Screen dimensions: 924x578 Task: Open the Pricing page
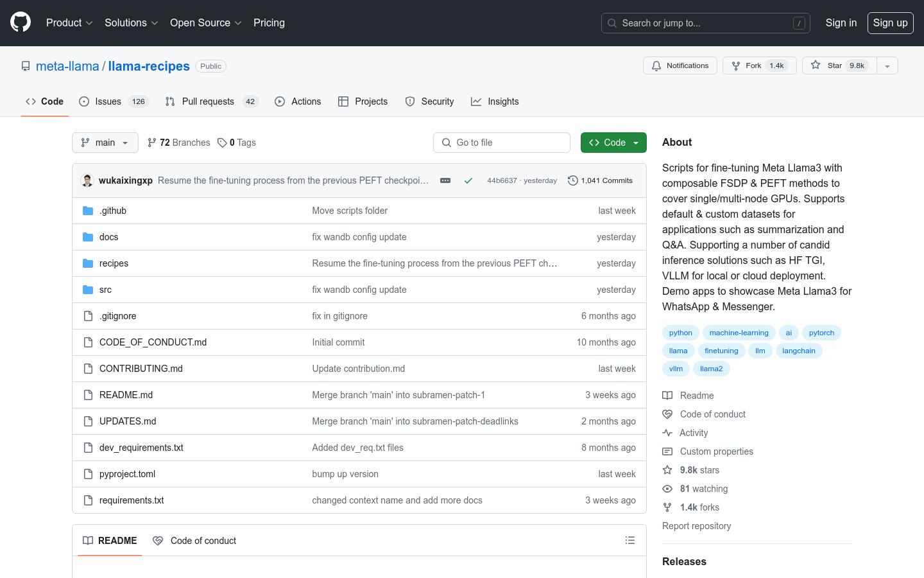click(x=269, y=22)
